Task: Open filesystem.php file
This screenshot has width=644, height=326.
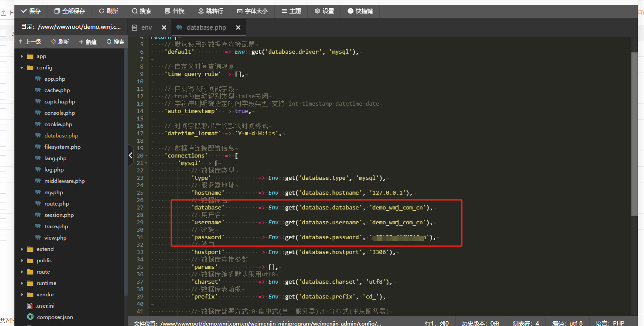Action: coord(62,147)
